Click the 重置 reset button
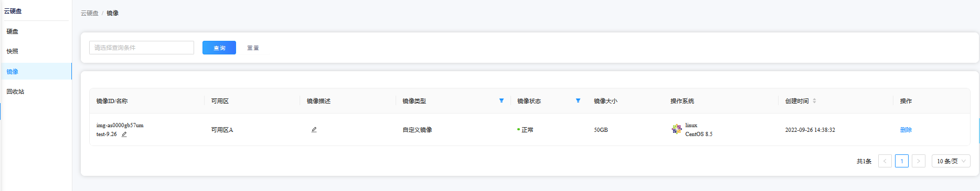980x191 pixels. click(253, 48)
